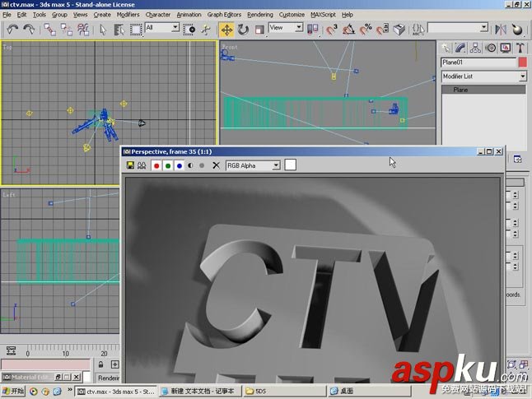Open the reference coordinate View dropdown
This screenshot has width=532, height=399.
pos(299,27)
